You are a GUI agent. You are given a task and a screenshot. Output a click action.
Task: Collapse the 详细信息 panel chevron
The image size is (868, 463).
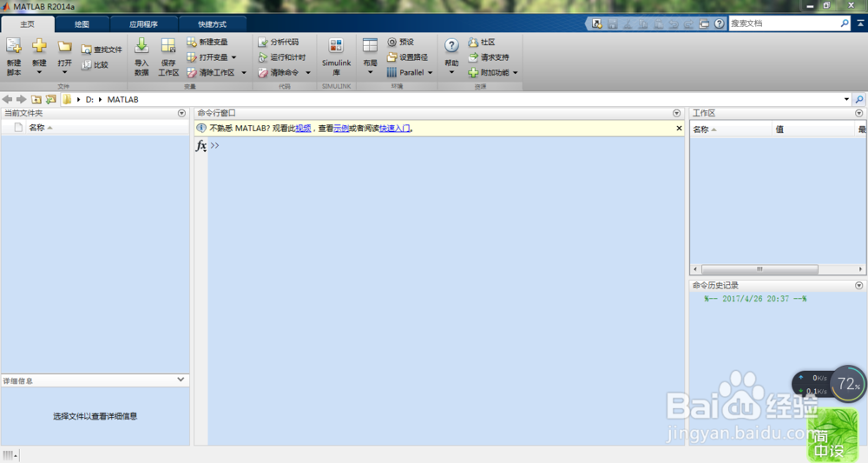point(181,380)
